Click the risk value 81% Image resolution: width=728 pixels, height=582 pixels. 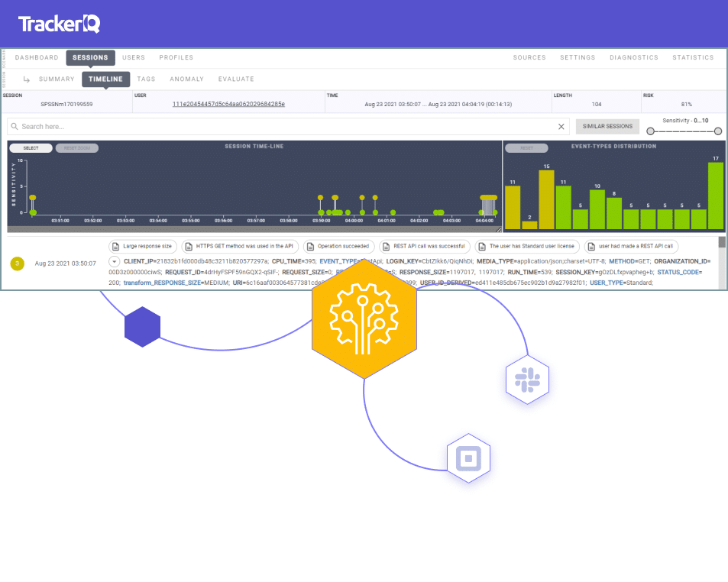(686, 105)
